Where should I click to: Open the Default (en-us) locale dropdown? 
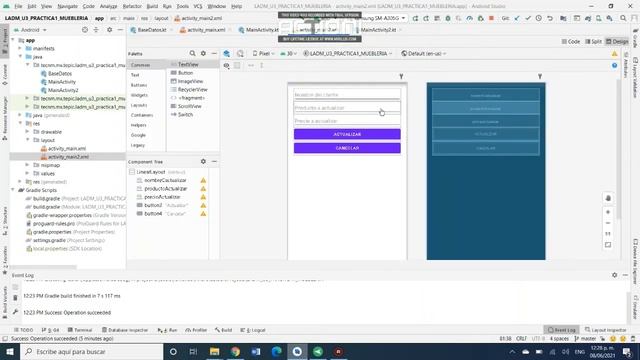(x=424, y=53)
